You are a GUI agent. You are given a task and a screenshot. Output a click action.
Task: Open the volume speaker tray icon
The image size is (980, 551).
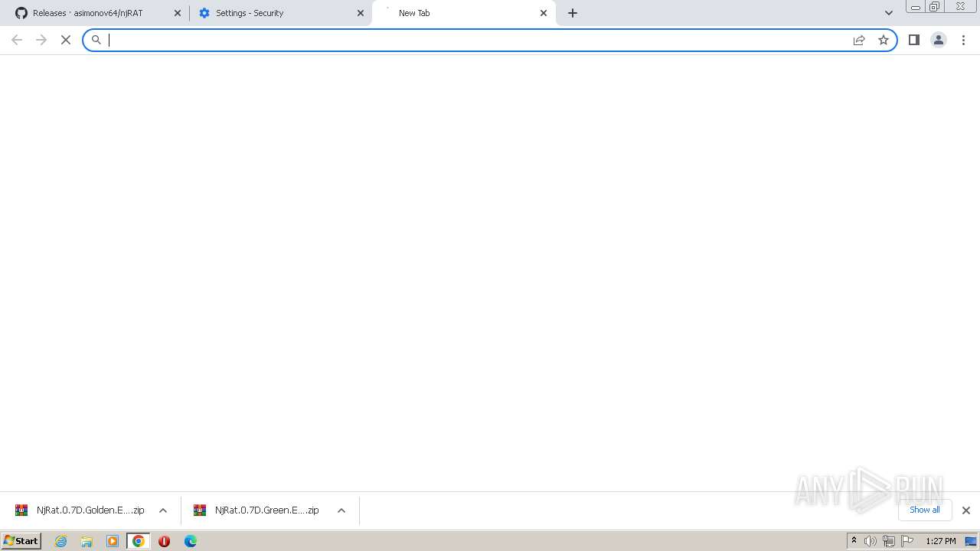(x=871, y=541)
